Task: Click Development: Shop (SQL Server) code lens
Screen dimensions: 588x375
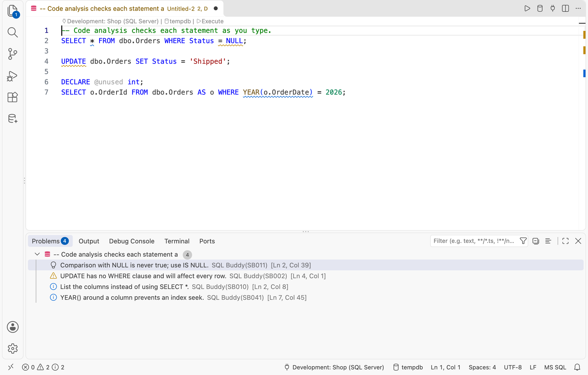Action: coord(110,21)
